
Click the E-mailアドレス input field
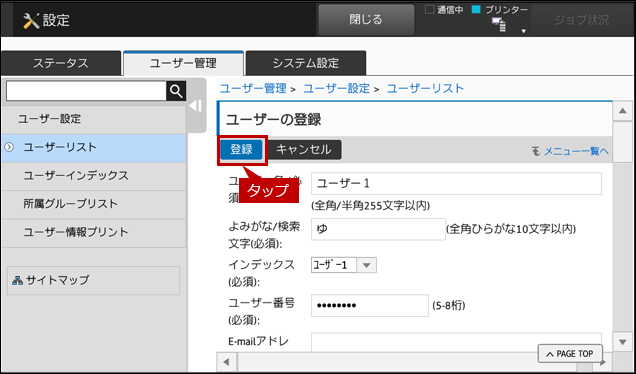point(456,342)
